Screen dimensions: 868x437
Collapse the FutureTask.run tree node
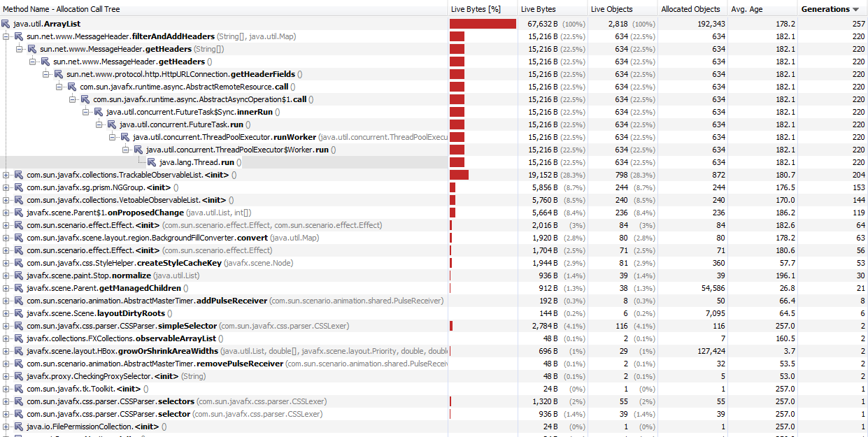tap(99, 124)
